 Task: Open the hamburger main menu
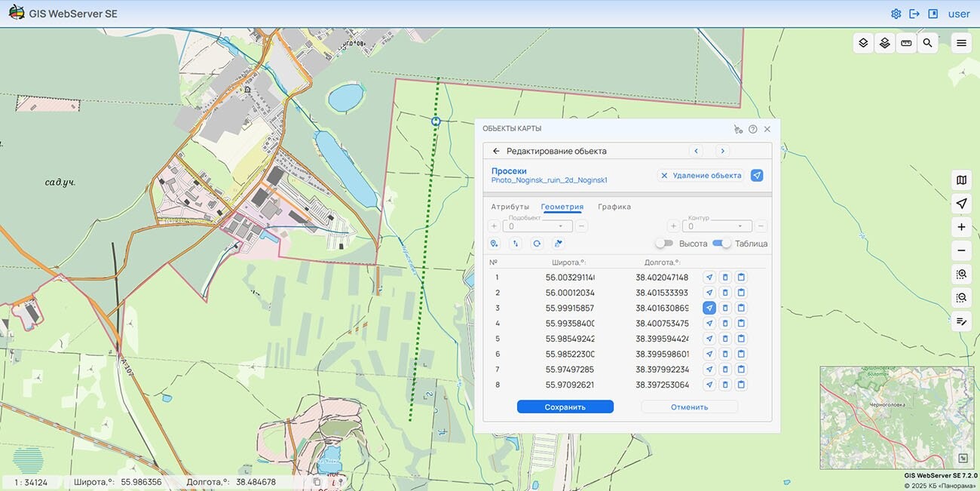click(961, 43)
